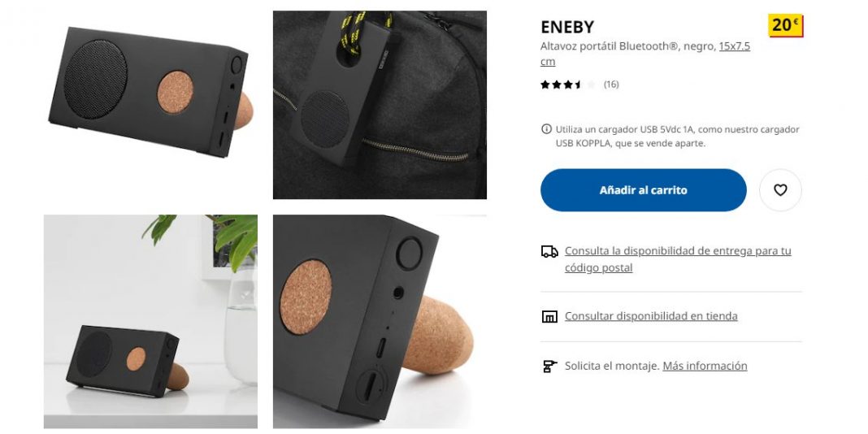Click the delivery truck icon
Image resolution: width=868 pixels, height=434 pixels.
coord(549,252)
